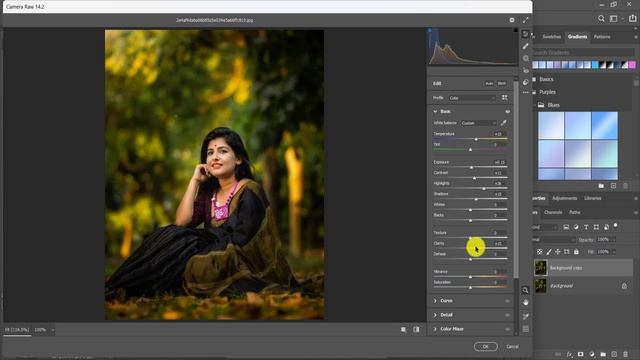640x360 pixels.
Task: Click the Temperature slider handle
Action: (x=476, y=139)
